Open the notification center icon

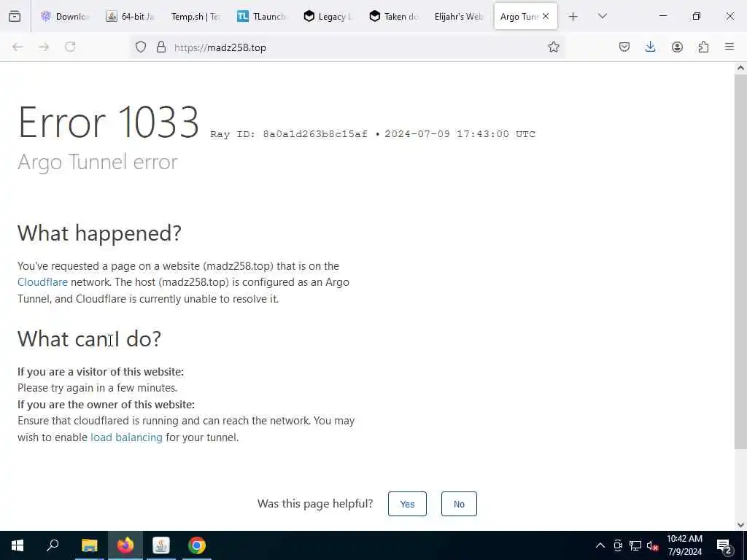click(724, 545)
